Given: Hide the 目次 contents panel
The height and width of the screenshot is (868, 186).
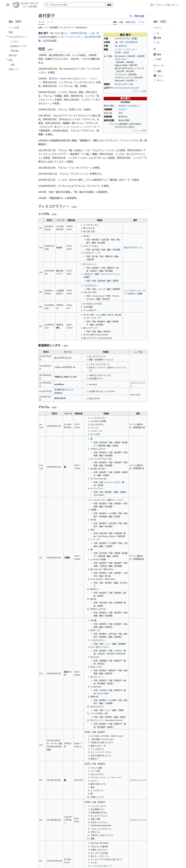Looking at the screenshot, I should pyautogui.click(x=18, y=22).
